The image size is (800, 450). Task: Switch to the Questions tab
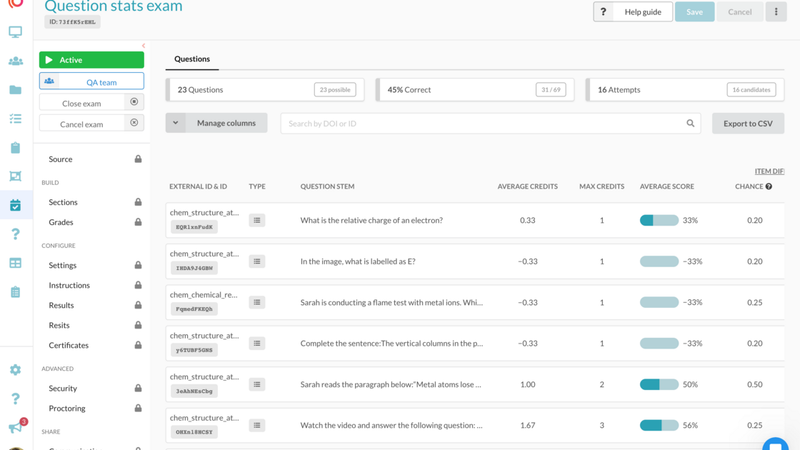192,59
